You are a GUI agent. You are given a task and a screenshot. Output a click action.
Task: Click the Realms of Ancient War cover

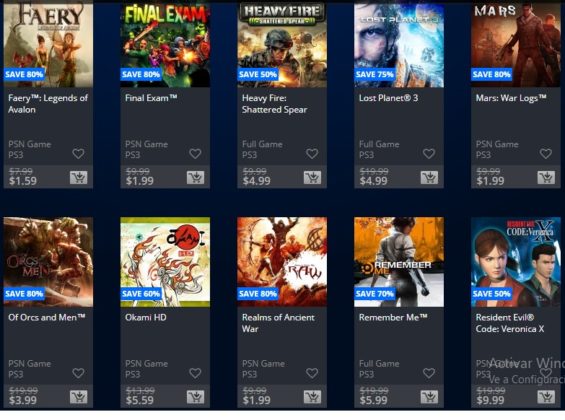pos(282,262)
